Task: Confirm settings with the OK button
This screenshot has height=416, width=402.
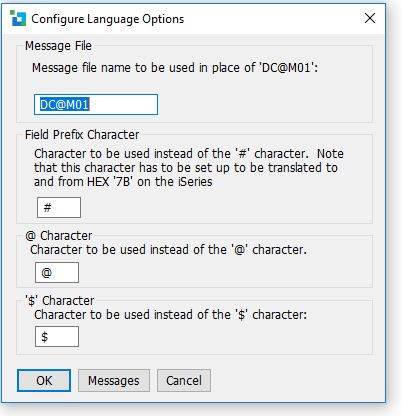Action: click(44, 380)
